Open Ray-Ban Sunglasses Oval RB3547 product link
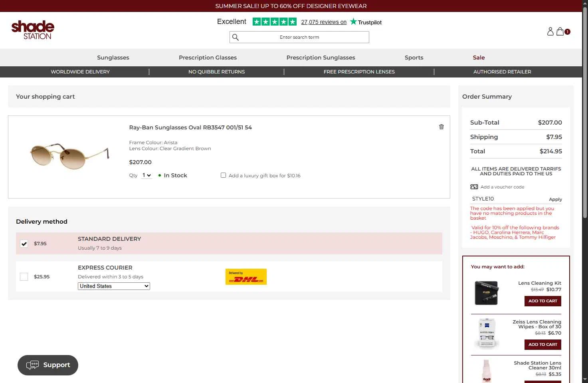The height and width of the screenshot is (383, 588). coord(190,127)
